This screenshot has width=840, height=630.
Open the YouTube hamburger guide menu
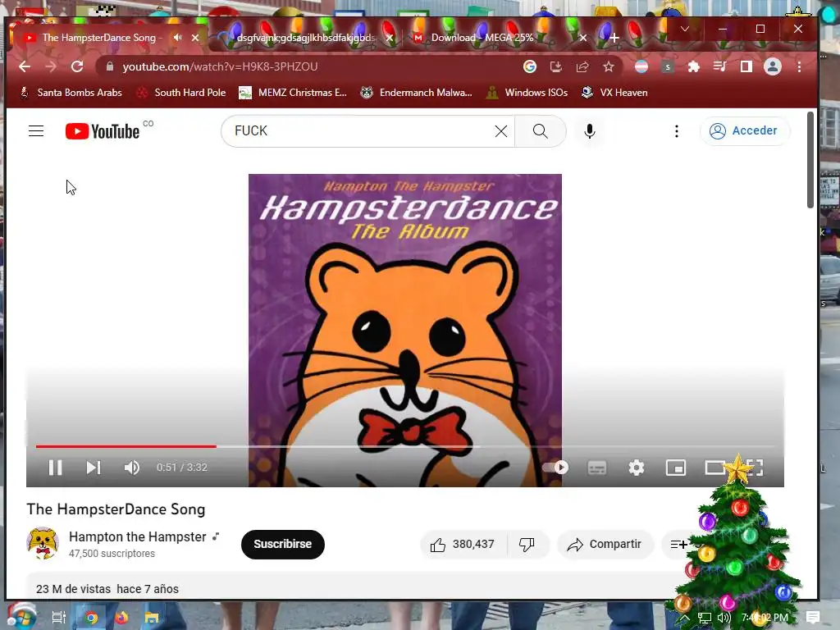(x=36, y=130)
